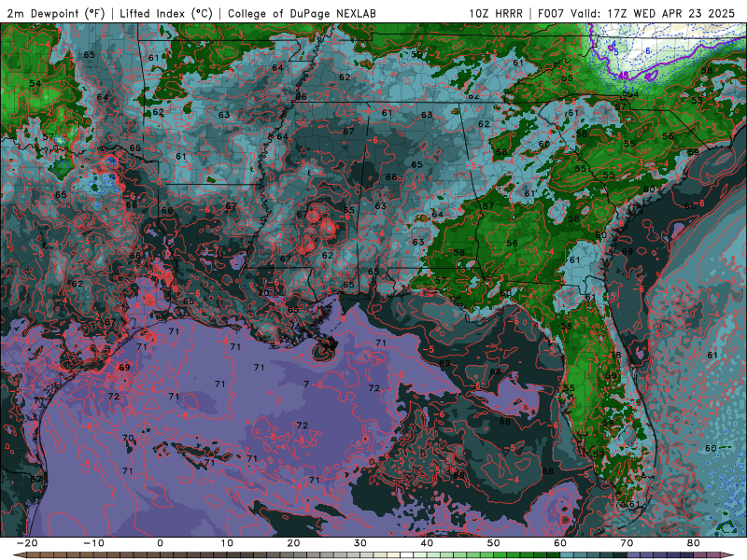Image resolution: width=747 pixels, height=560 pixels.
Task: Click the "College of DuPage NEXLAB" label
Action: tap(302, 13)
